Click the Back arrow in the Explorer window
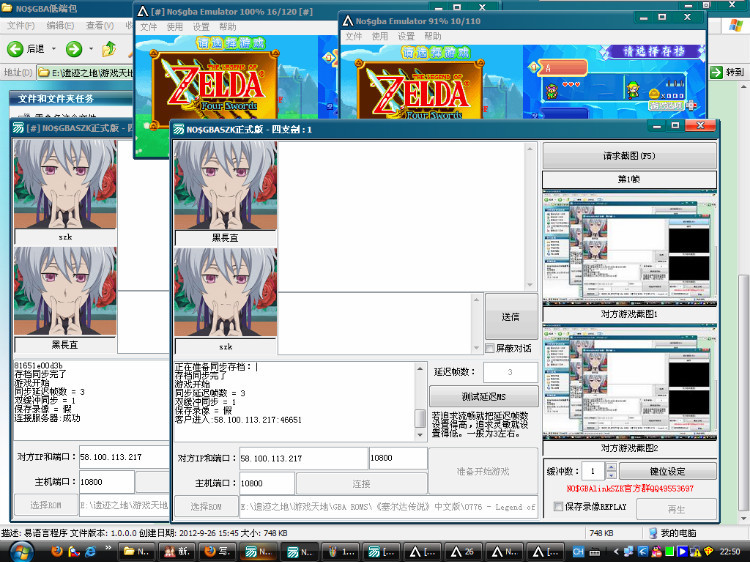 point(15,49)
